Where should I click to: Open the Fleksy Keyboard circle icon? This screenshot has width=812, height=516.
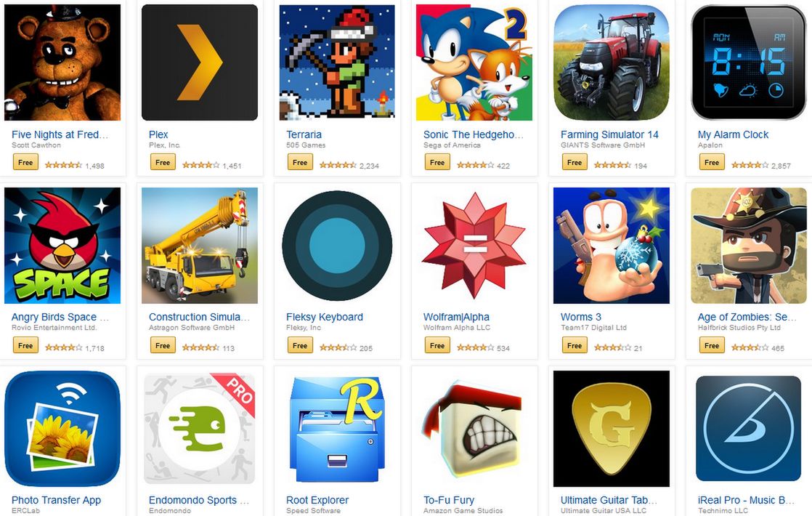tap(337, 246)
